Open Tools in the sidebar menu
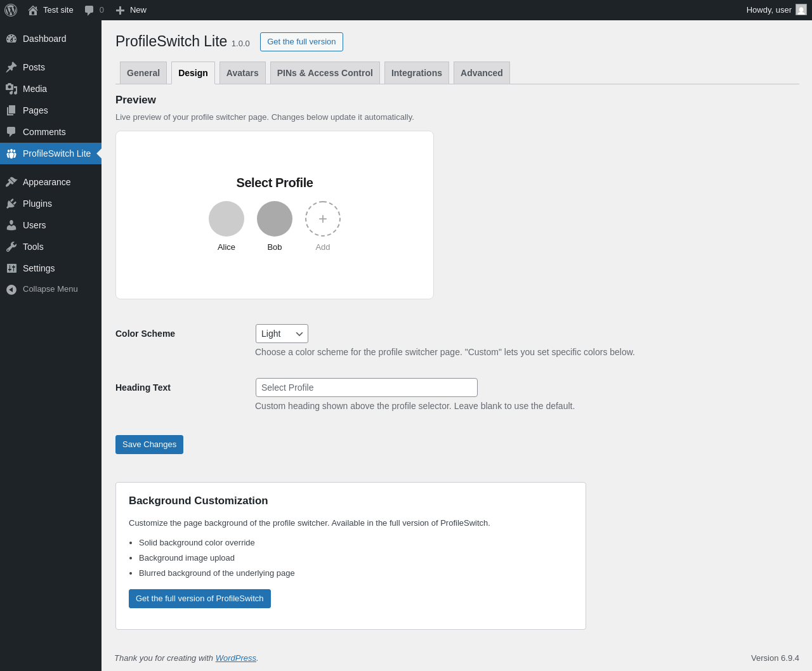The image size is (812, 671). coord(51,247)
